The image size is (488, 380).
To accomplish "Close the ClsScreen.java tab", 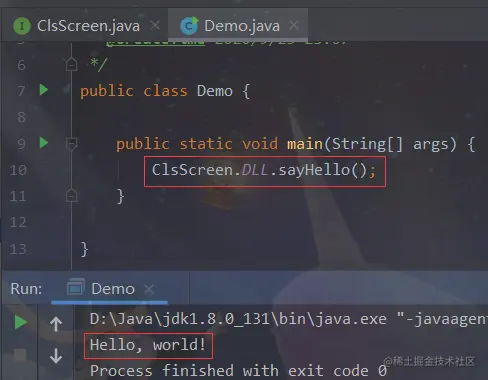I will (155, 25).
